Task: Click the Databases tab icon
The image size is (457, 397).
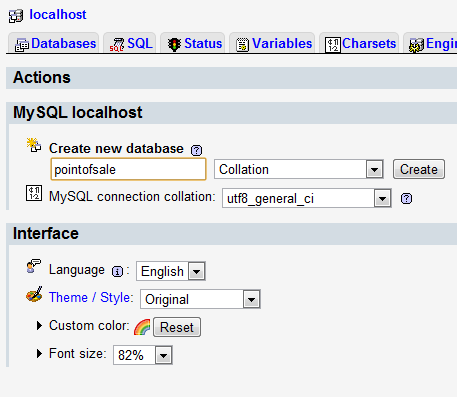Action: (22, 45)
